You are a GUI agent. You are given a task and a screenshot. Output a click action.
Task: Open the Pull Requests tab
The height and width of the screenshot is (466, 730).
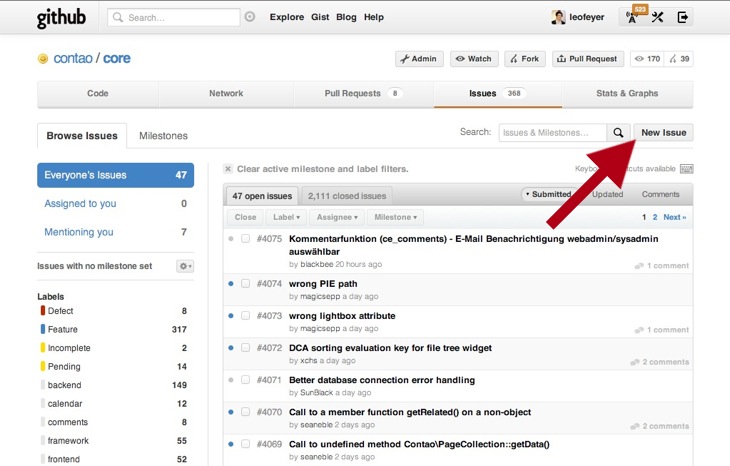tap(364, 94)
